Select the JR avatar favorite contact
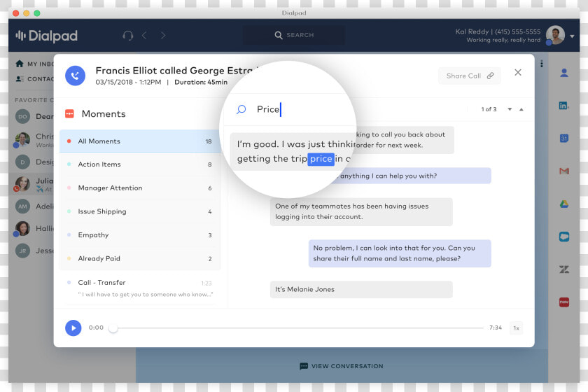Viewport: 588px width, 392px height. click(x=22, y=251)
